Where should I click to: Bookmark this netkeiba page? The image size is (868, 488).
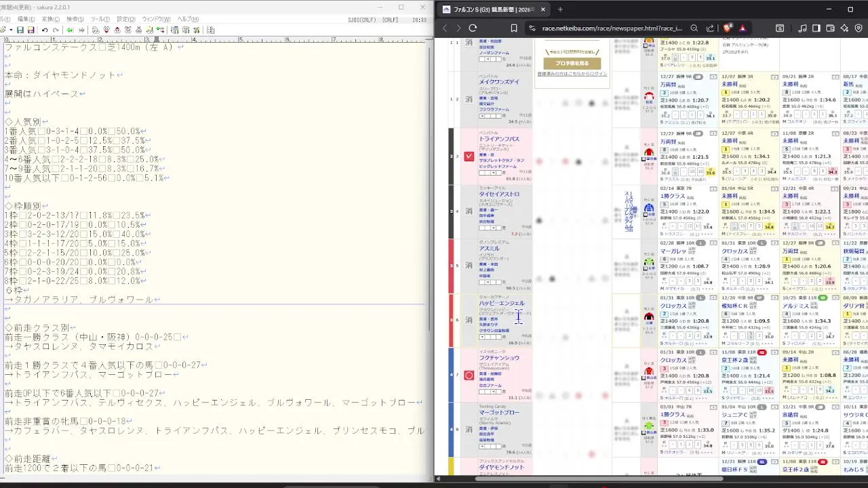(514, 28)
